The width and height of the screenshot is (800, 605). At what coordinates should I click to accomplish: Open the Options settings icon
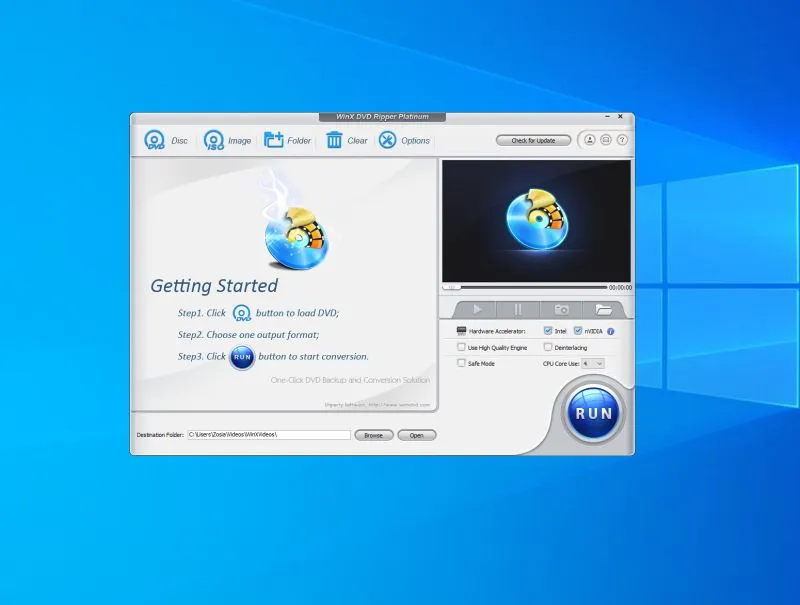pyautogui.click(x=387, y=141)
